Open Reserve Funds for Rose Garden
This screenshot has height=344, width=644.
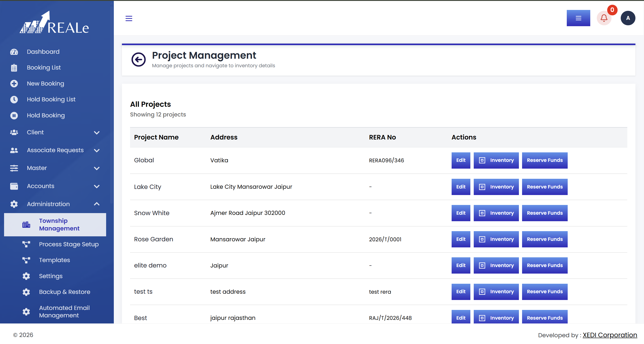(545, 239)
